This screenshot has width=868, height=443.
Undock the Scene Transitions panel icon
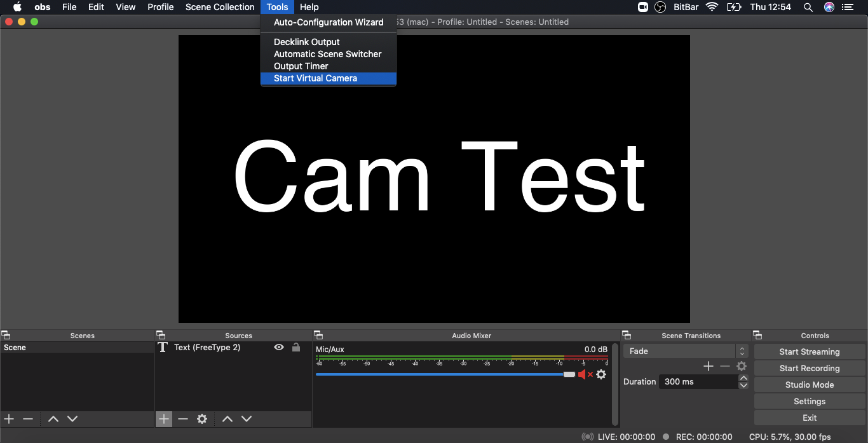(627, 335)
